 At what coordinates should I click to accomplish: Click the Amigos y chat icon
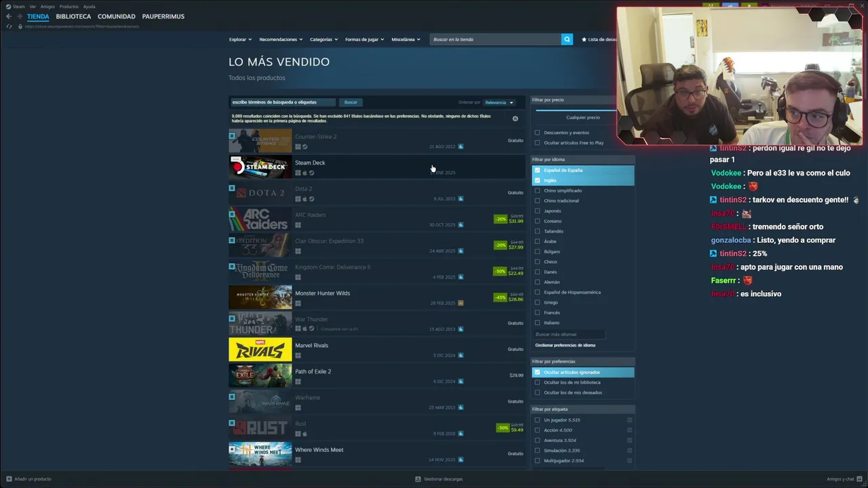coord(859,479)
